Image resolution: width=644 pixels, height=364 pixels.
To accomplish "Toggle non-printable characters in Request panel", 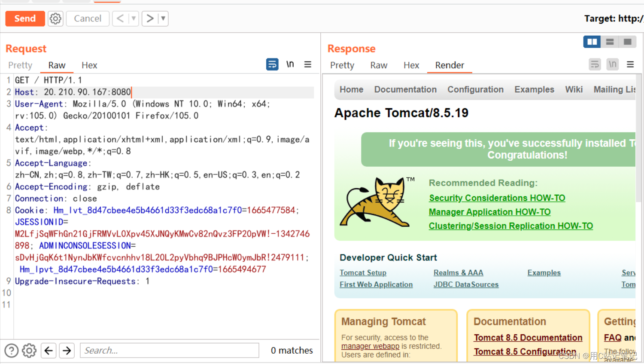I will pos(290,64).
